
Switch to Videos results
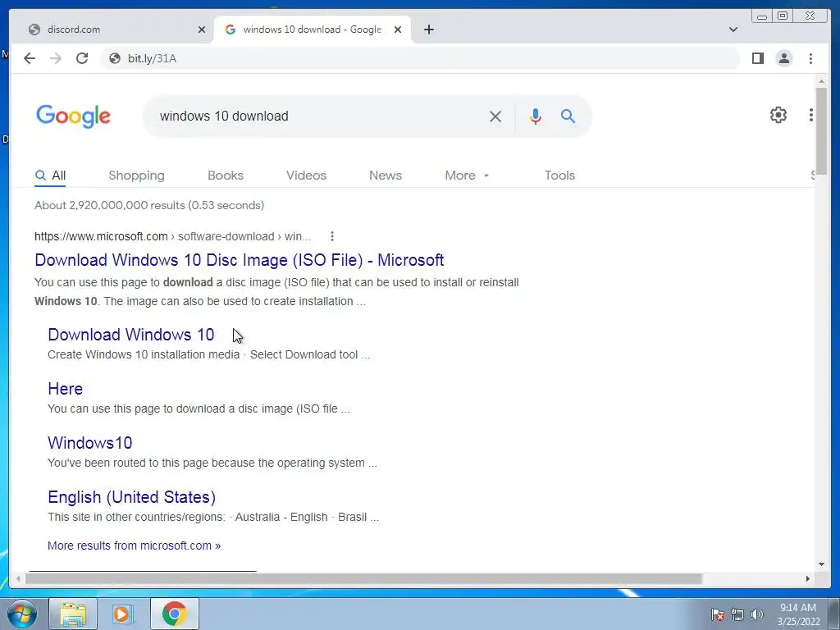click(x=307, y=176)
